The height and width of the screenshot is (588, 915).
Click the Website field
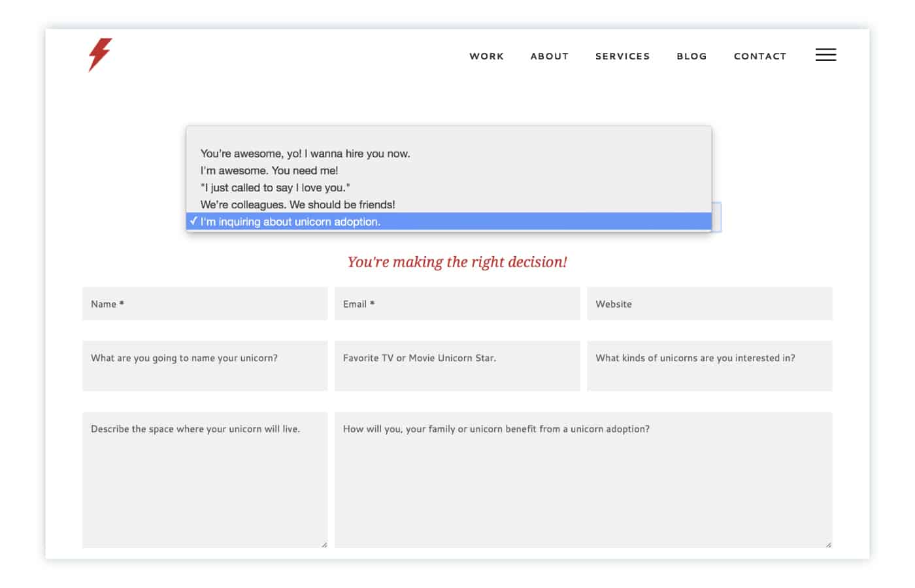[710, 303]
